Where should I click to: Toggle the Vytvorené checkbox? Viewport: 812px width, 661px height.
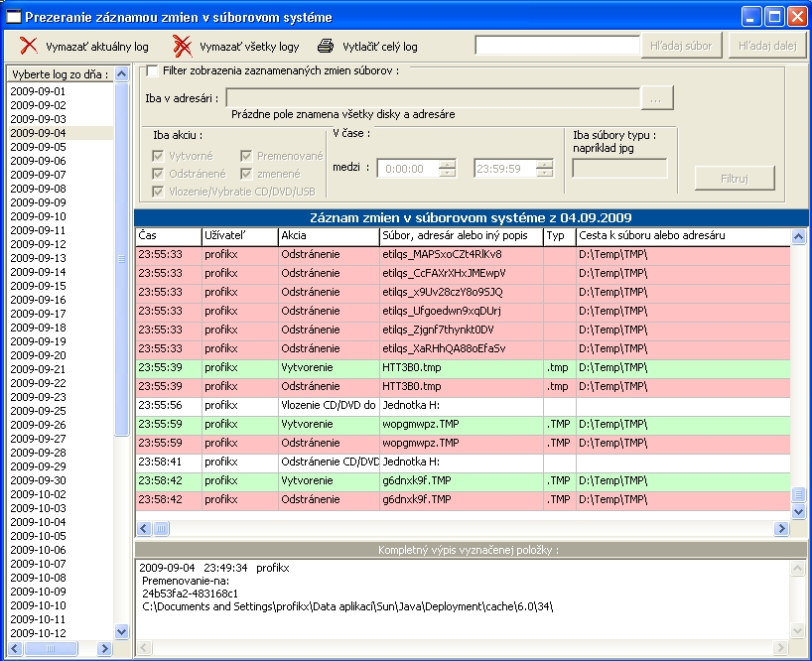click(158, 156)
